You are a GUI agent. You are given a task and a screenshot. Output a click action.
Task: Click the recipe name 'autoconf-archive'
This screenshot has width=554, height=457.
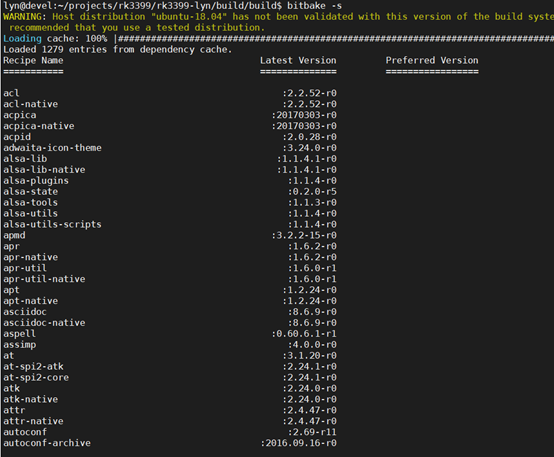pos(47,444)
